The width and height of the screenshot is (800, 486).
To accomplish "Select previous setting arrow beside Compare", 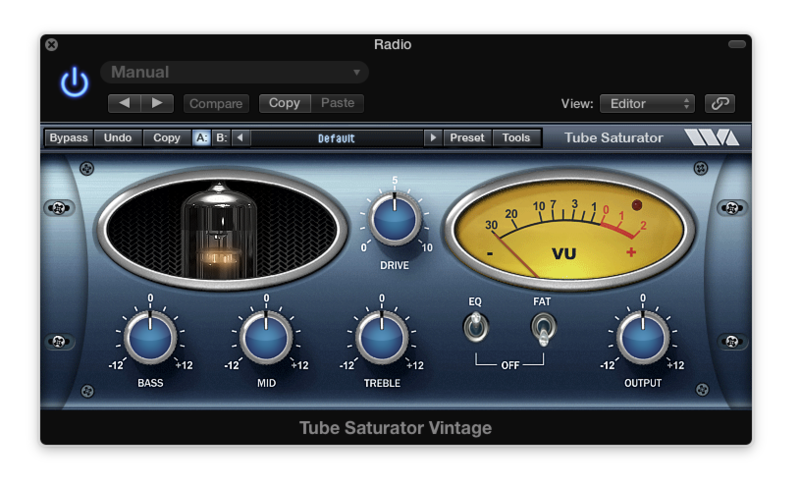I will pos(125,103).
